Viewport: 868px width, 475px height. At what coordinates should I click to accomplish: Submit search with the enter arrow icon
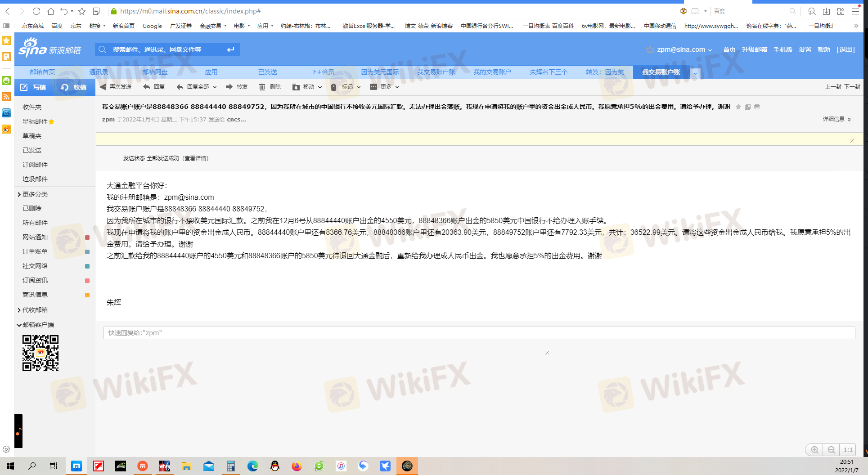click(x=231, y=49)
